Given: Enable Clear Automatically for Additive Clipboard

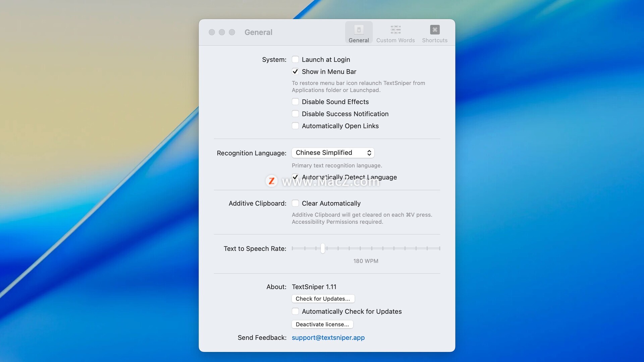Looking at the screenshot, I should (x=295, y=203).
